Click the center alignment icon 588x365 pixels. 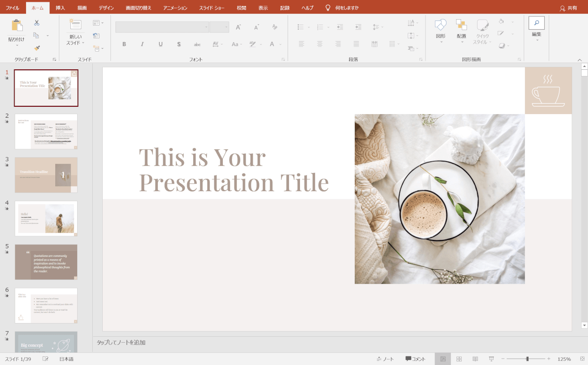click(319, 44)
